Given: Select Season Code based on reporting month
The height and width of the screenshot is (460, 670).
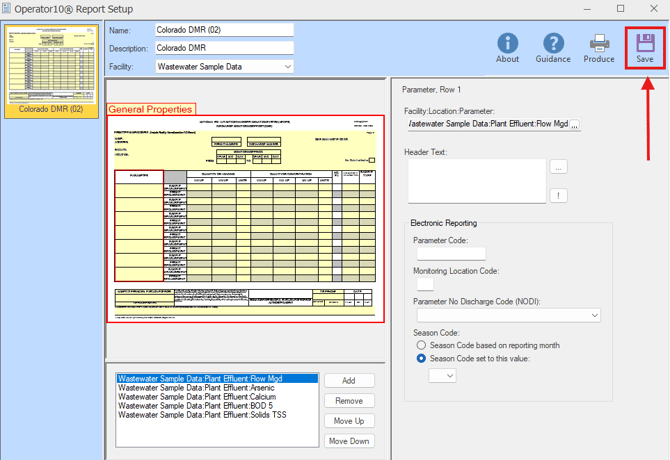Looking at the screenshot, I should [422, 345].
